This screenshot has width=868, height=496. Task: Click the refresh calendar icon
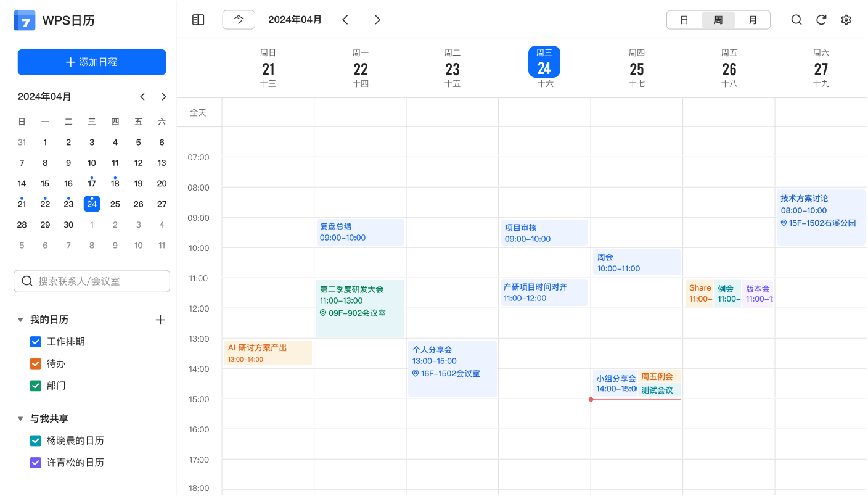pyautogui.click(x=821, y=20)
